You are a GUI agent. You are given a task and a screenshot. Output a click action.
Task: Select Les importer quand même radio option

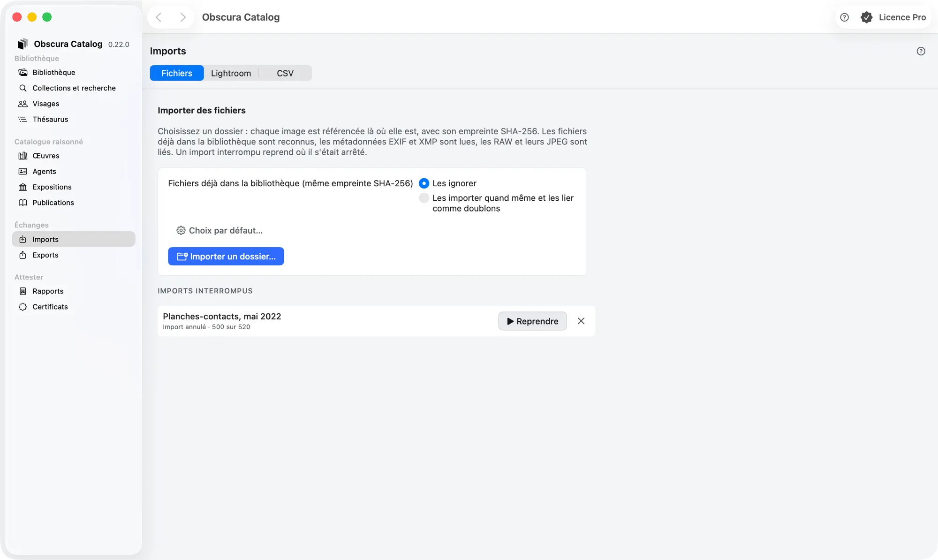click(x=424, y=198)
